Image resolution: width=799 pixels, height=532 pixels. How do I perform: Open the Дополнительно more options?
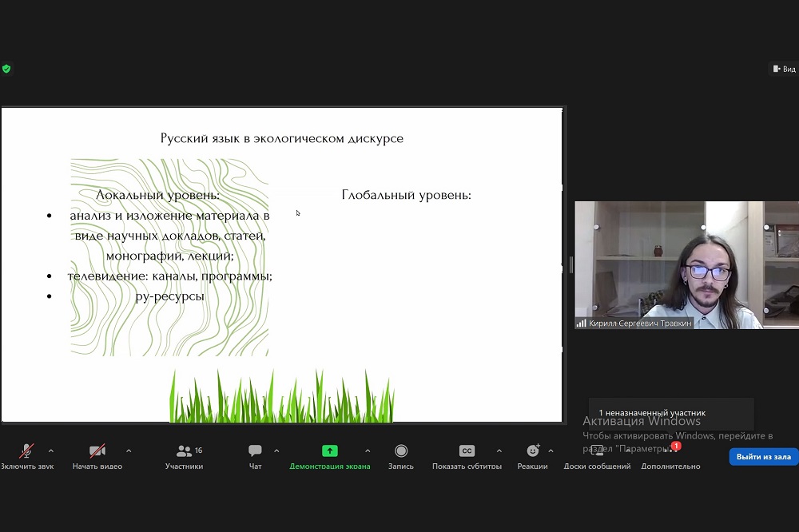coord(670,451)
